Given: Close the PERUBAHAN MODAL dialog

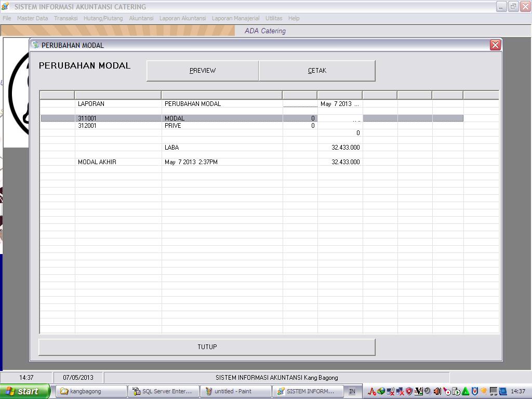Looking at the screenshot, I should (x=495, y=45).
